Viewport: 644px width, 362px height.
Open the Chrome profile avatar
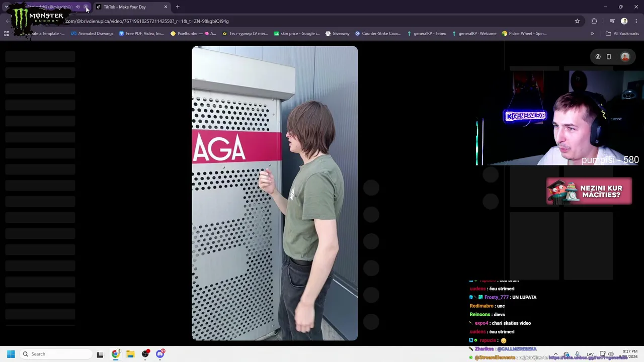pos(624,21)
